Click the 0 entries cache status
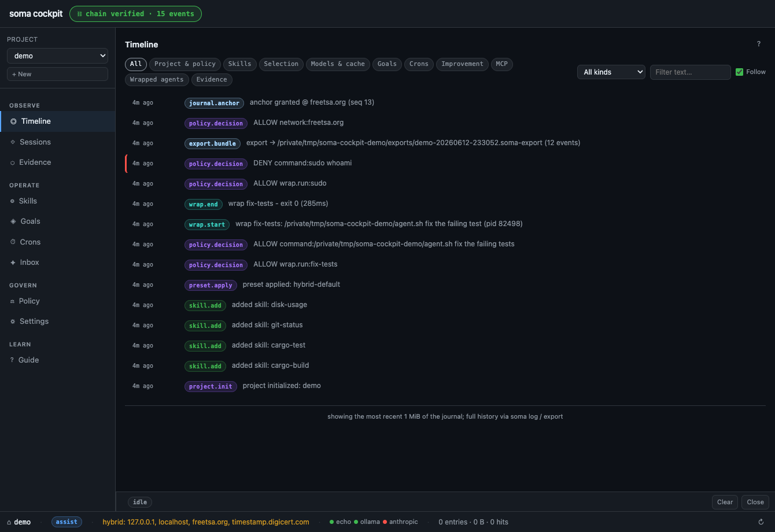Viewport: 775px width, 532px height. [x=473, y=522]
